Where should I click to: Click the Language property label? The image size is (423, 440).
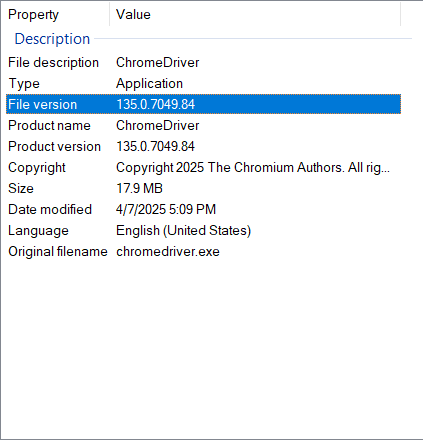click(x=38, y=231)
